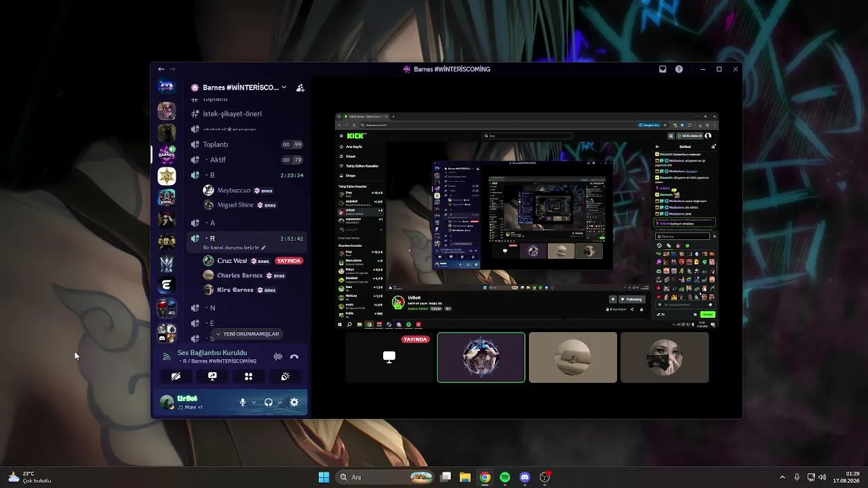The image size is (868, 488).
Task: Click user Miguel Shine in channel B
Action: coord(235,205)
